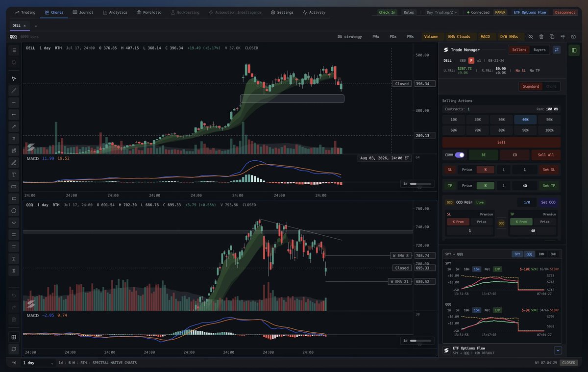Image resolution: width=588 pixels, height=372 pixels.
Task: Toggle the chart grid layout icon
Action: click(x=14, y=337)
